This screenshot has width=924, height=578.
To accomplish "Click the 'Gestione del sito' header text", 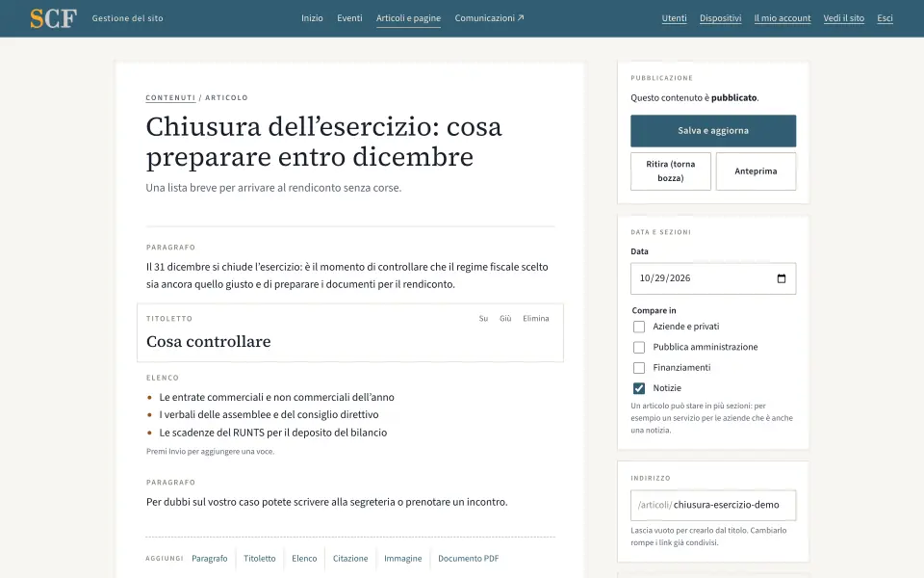I will [127, 18].
